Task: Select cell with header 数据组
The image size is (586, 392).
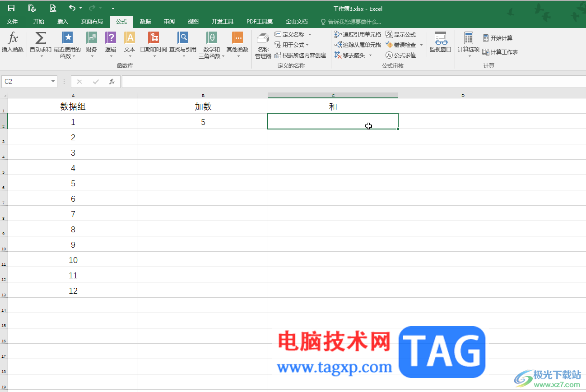Action: point(73,106)
